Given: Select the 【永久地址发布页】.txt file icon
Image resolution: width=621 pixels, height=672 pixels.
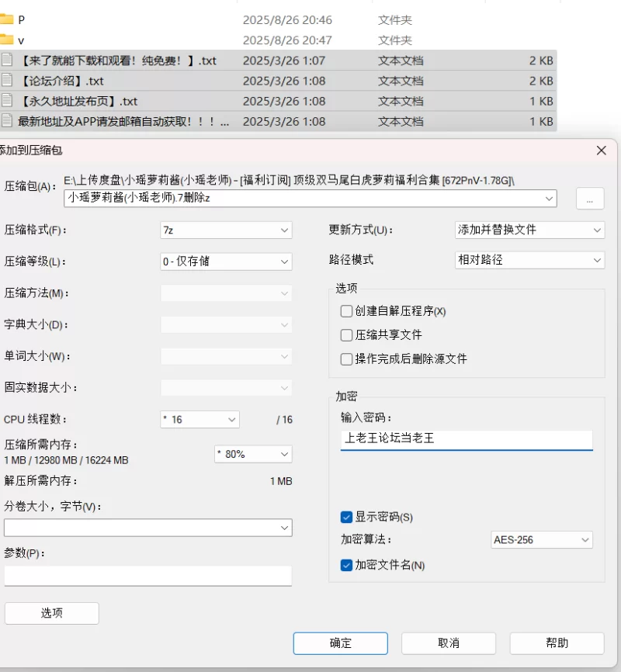Looking at the screenshot, I should point(6,101).
